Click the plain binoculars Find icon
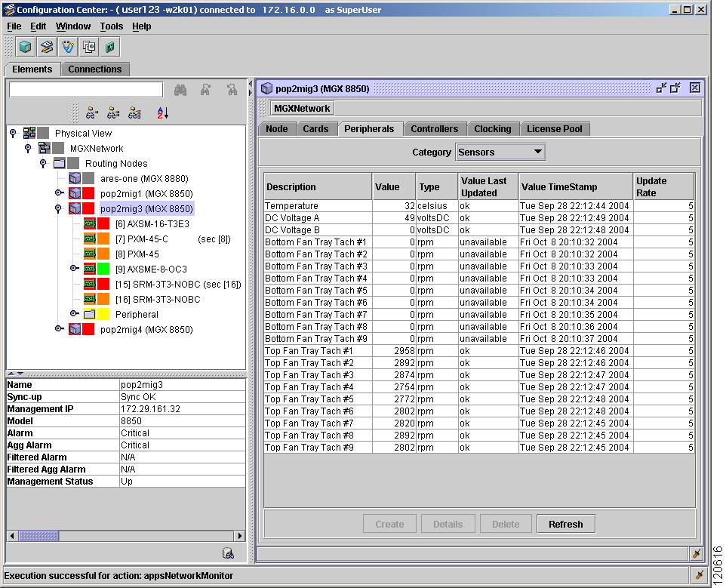The height and width of the screenshot is (588, 726). [x=180, y=90]
